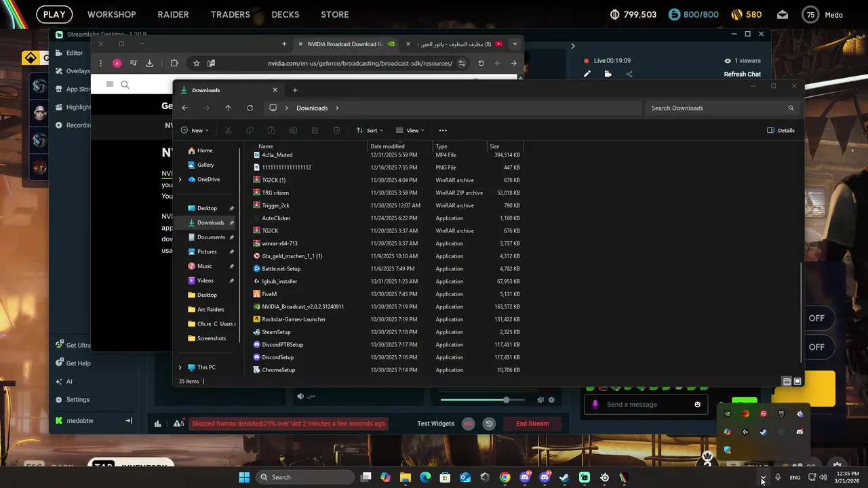Expand the Streamlabs chat panel arrow

click(x=573, y=46)
